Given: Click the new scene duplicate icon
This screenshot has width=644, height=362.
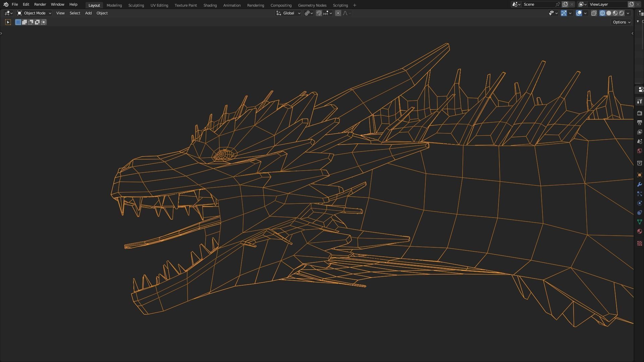Looking at the screenshot, I should [565, 4].
